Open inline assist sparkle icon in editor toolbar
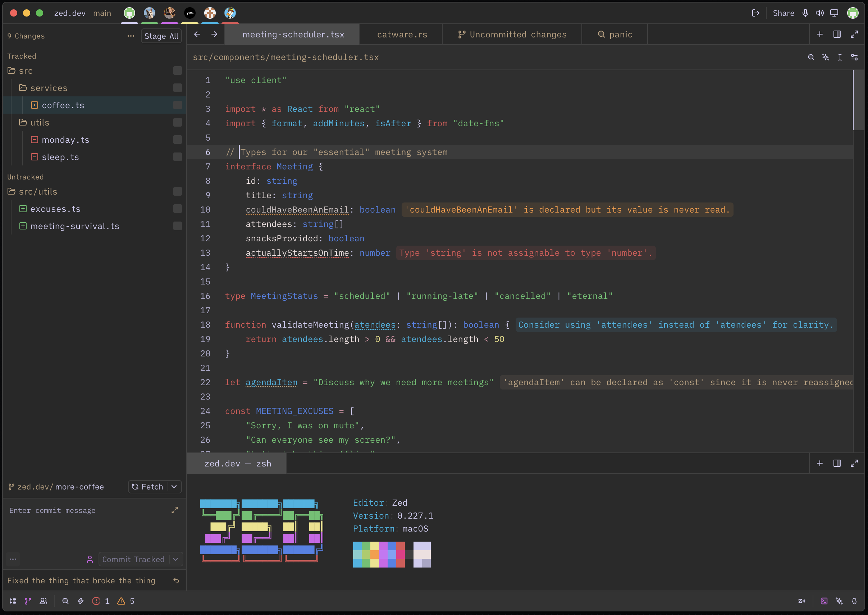Image resolution: width=868 pixels, height=615 pixels. [x=826, y=57]
